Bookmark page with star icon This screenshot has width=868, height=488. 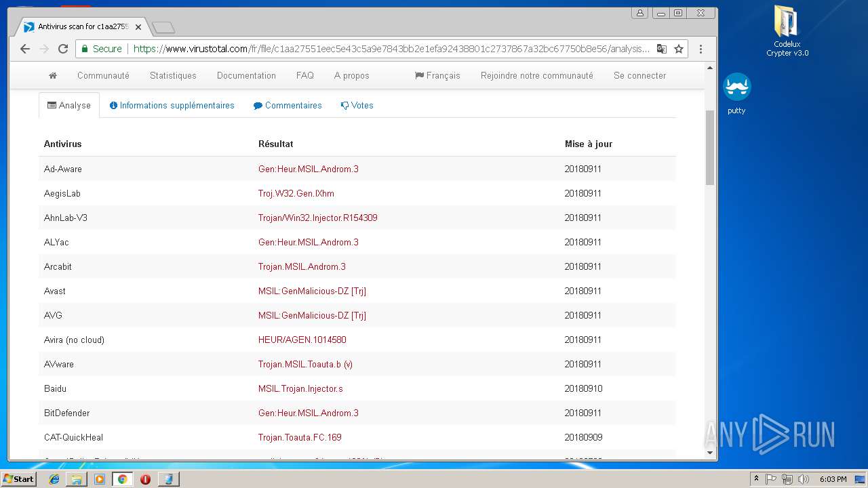[x=679, y=49]
